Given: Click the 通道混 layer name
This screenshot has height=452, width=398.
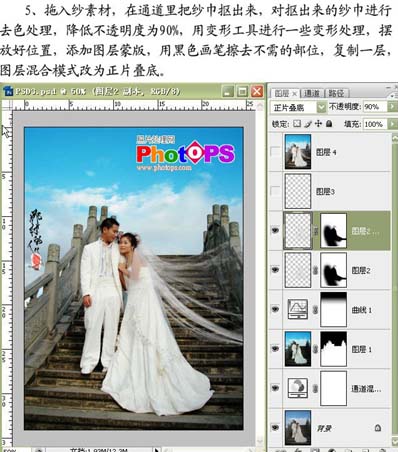Looking at the screenshot, I should 366,389.
